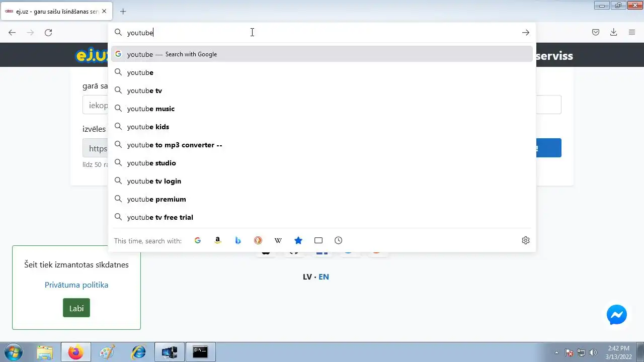Switch page language to EN

[x=324, y=277]
